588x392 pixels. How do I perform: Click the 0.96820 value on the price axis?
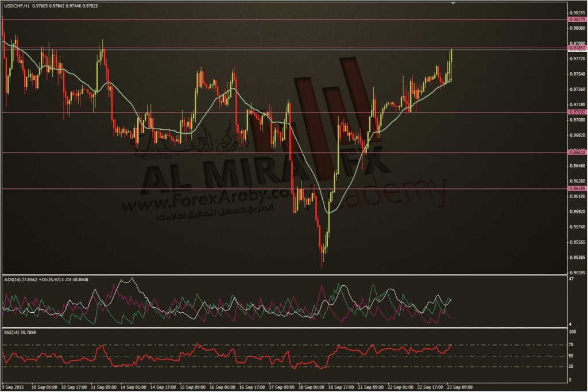(578, 135)
